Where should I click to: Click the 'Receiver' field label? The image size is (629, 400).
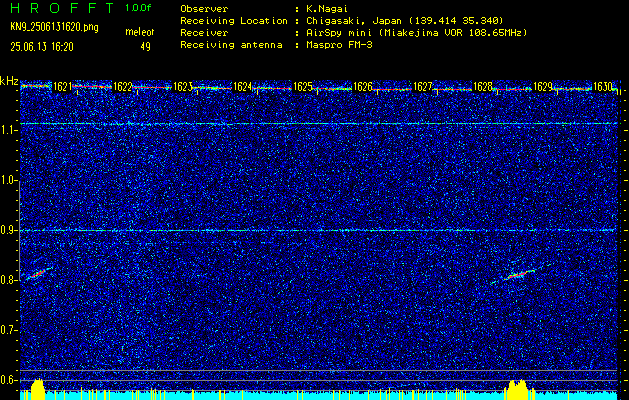coord(204,32)
